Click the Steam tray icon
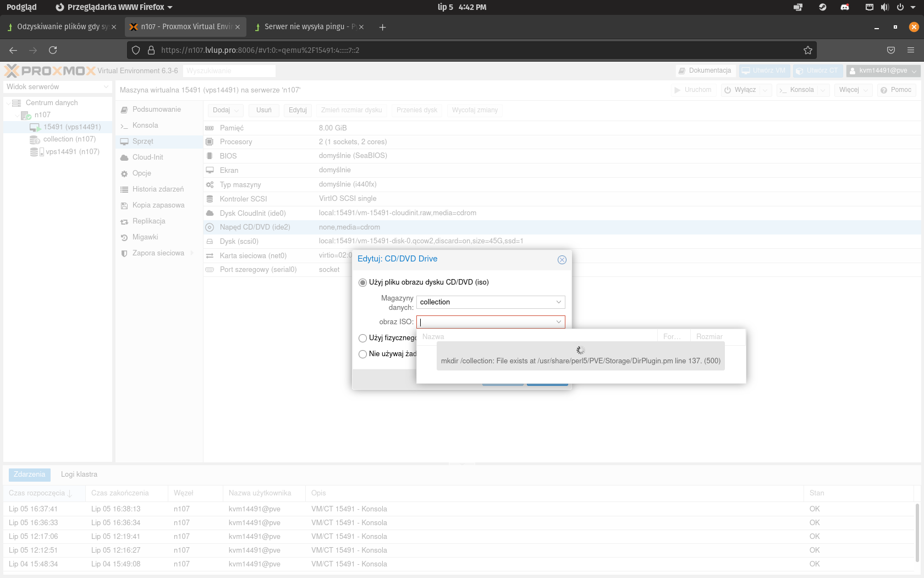The image size is (924, 578). 823,7
